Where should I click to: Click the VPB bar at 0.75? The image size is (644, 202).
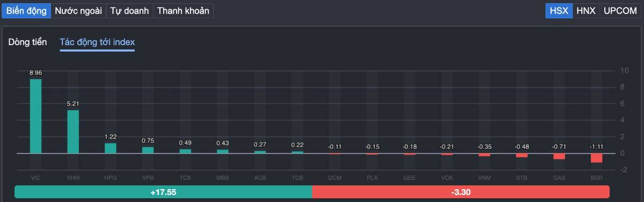pyautogui.click(x=148, y=150)
